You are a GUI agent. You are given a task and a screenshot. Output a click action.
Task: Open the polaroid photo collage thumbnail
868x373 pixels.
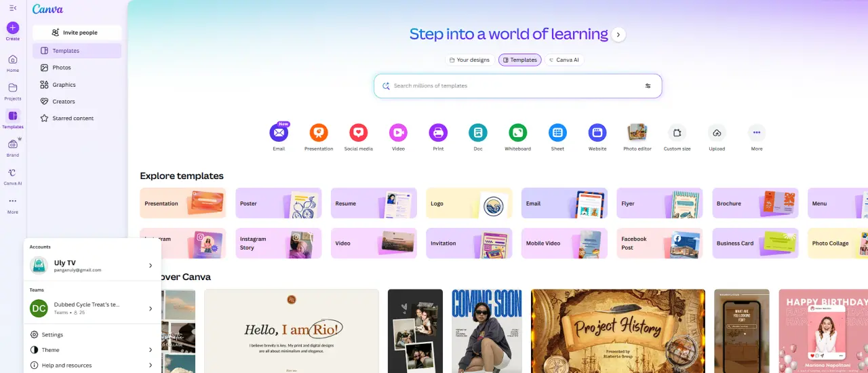(415, 331)
